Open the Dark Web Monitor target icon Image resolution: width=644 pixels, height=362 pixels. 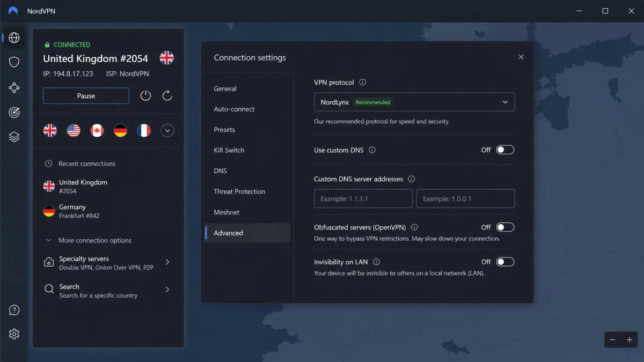tap(14, 112)
